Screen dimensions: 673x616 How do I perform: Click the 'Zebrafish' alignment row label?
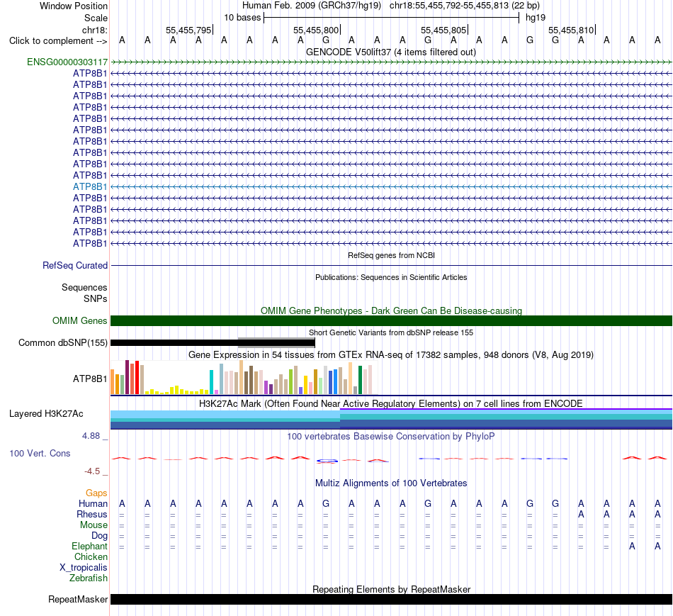(89, 578)
